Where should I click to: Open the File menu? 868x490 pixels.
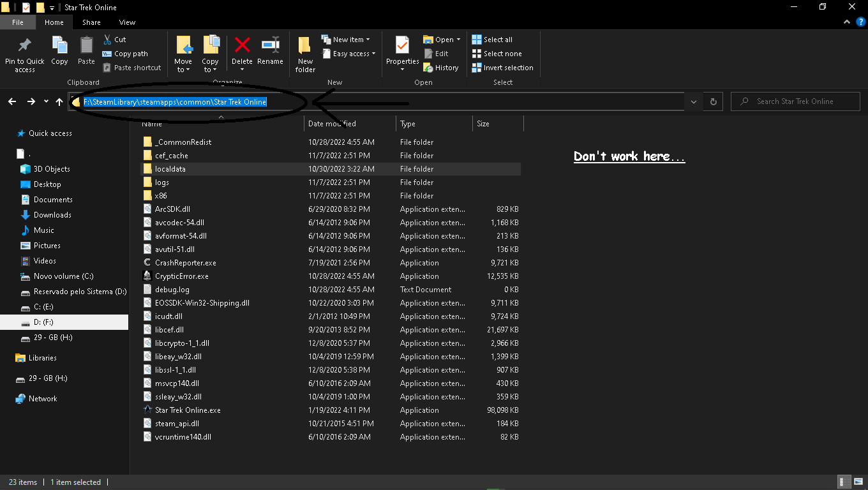(x=18, y=22)
